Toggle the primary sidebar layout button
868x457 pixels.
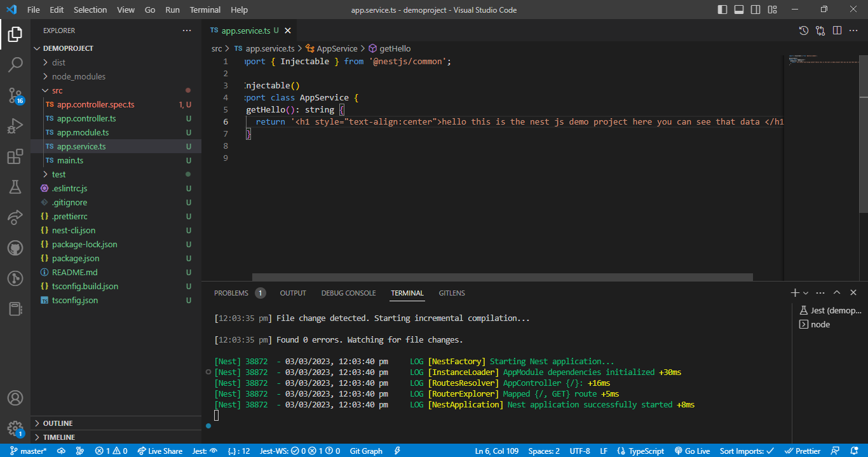tap(722, 10)
